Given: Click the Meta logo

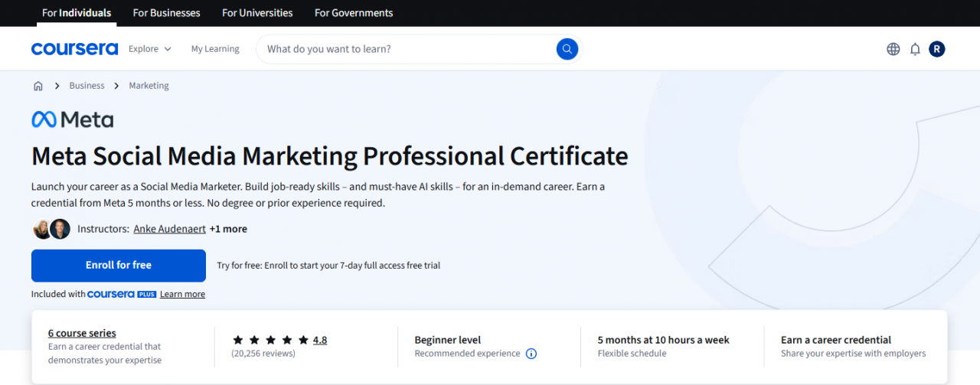Looking at the screenshot, I should 72,119.
